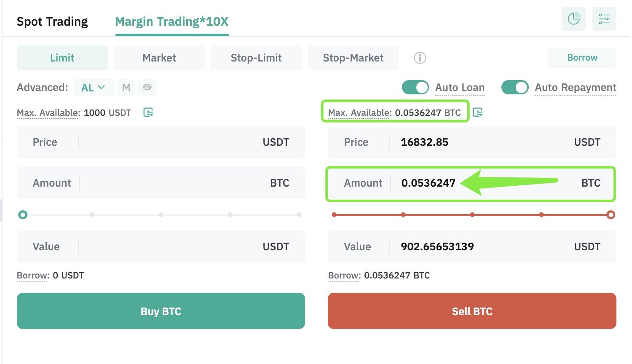Toggle the hidden order eye icon

tap(147, 88)
